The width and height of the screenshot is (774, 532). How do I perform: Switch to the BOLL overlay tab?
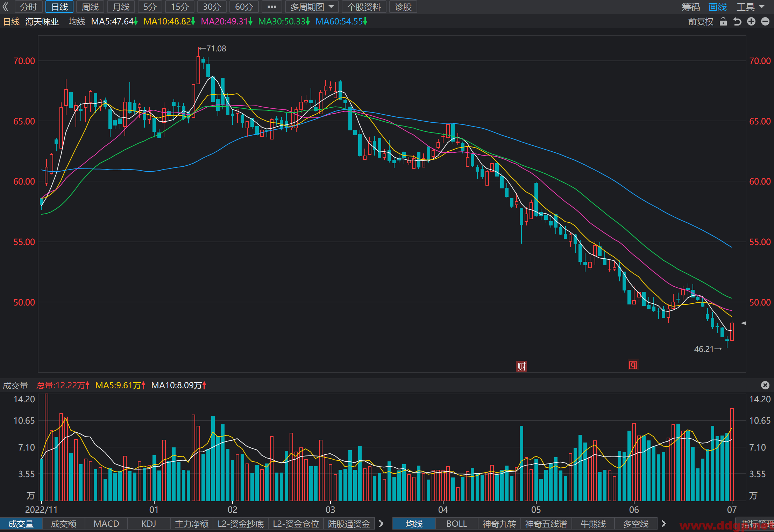coord(456,524)
